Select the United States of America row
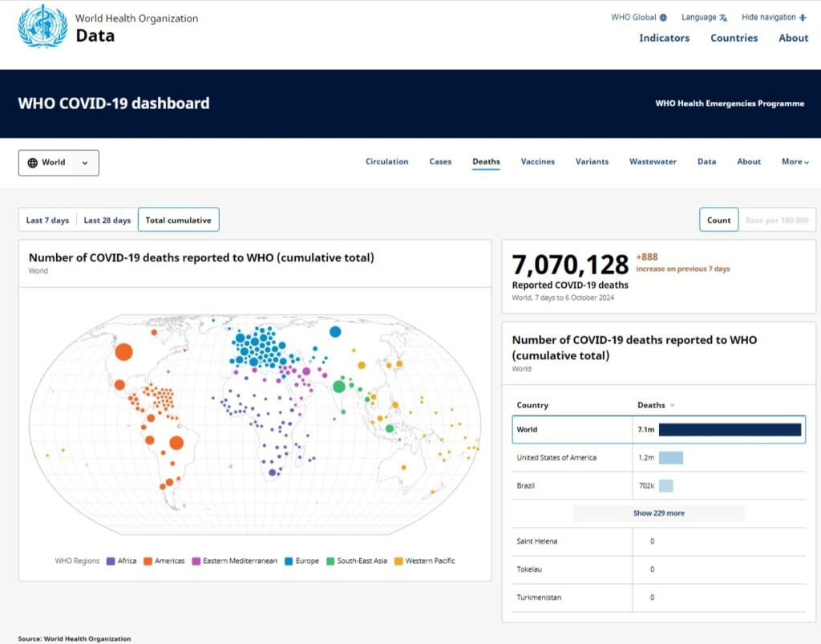The height and width of the screenshot is (644, 821). pyautogui.click(x=659, y=458)
